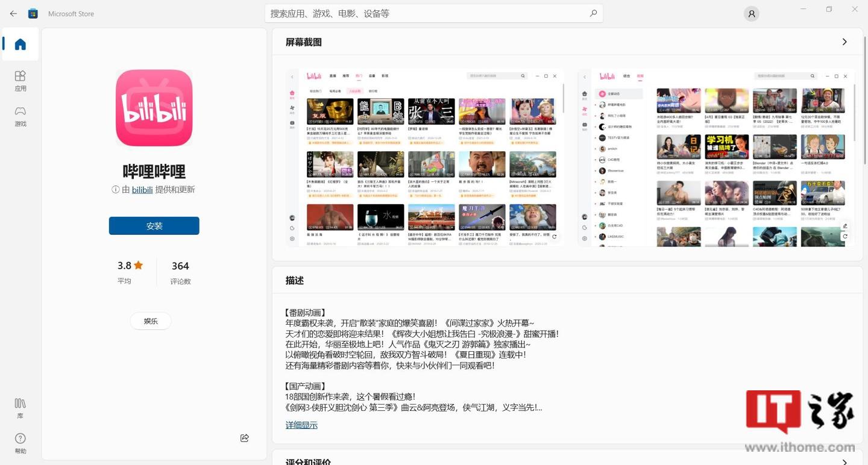Image resolution: width=868 pixels, height=465 pixels.
Task: View the second app screenshot
Action: tap(715, 158)
